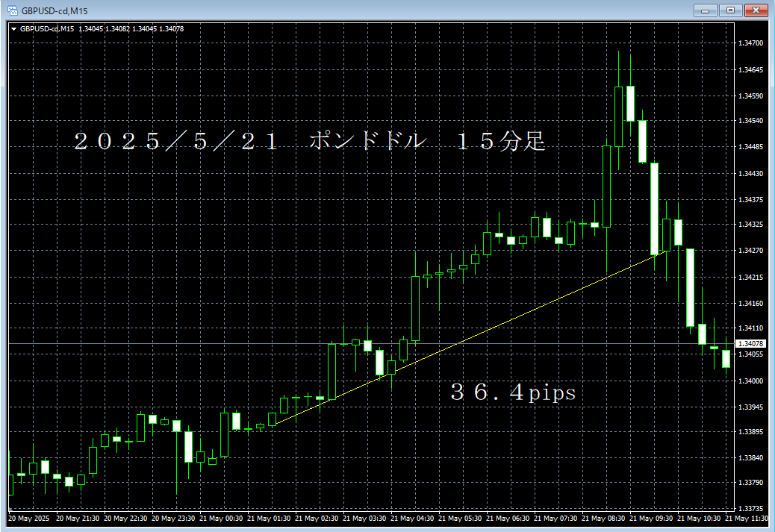Screen dimensions: 775x532
Task: Select the 2025/5/21 ポンドドル 15分足 label
Action: tap(309, 141)
